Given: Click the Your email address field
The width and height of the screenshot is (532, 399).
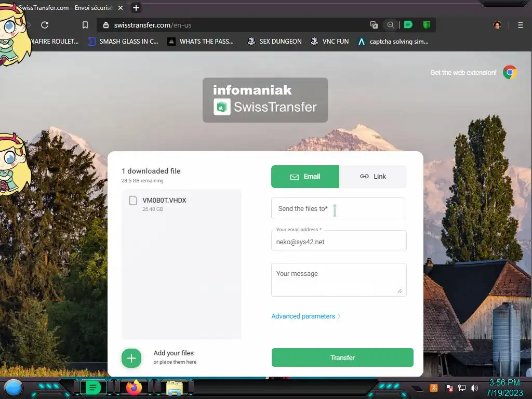Looking at the screenshot, I should (x=339, y=241).
